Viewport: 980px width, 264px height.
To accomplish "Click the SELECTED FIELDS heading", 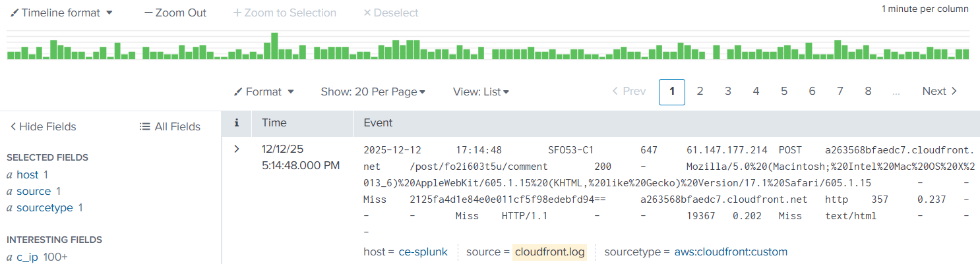I will pyautogui.click(x=47, y=157).
